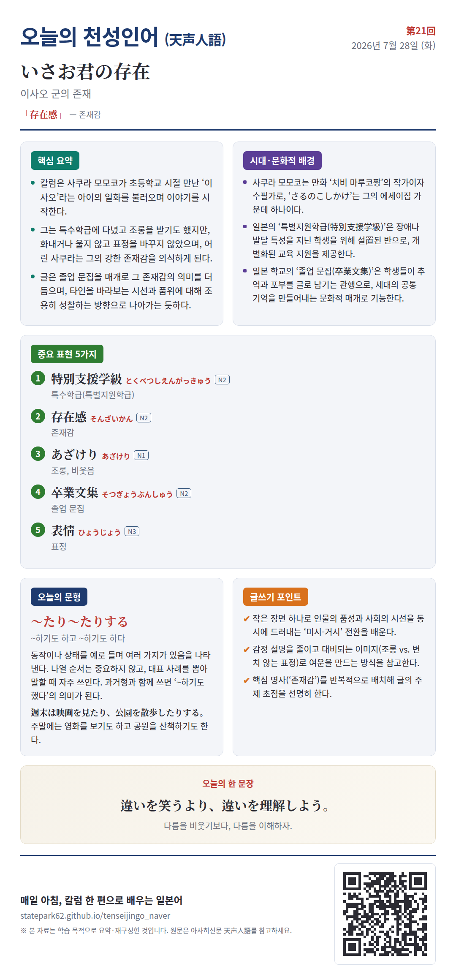Click the 오늘의 문형 label
The width and height of the screenshot is (456, 980).
[59, 597]
